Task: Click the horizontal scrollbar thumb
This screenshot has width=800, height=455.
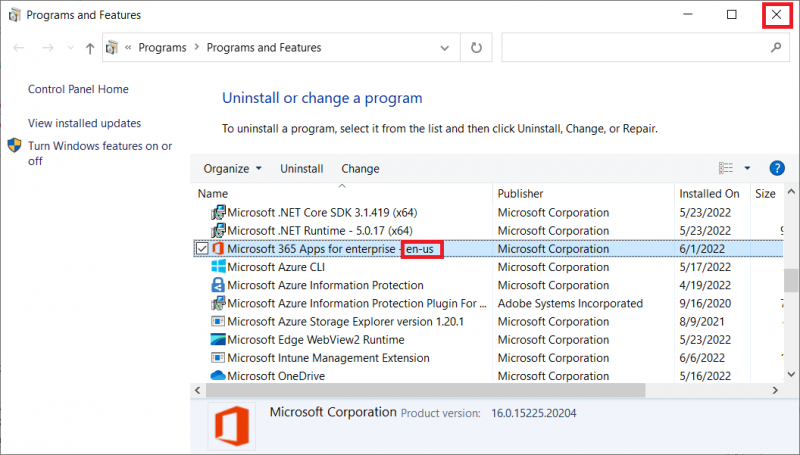Action: coord(426,390)
